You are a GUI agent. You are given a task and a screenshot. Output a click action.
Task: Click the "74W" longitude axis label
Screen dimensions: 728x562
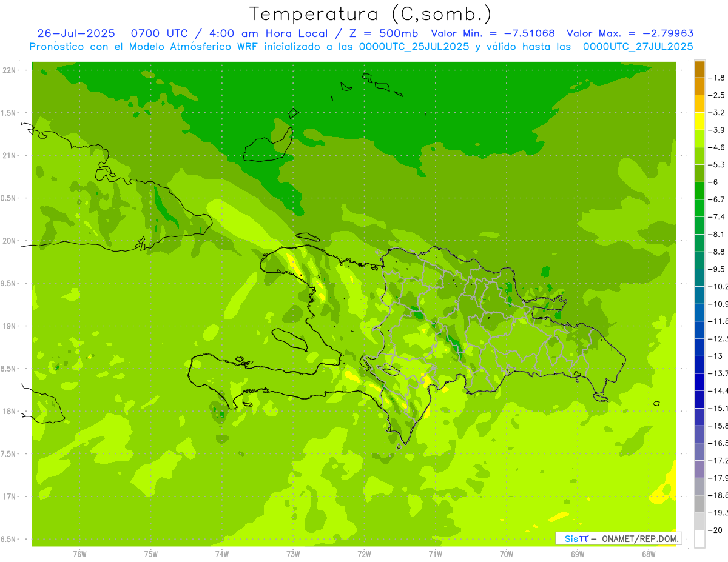[x=222, y=554]
